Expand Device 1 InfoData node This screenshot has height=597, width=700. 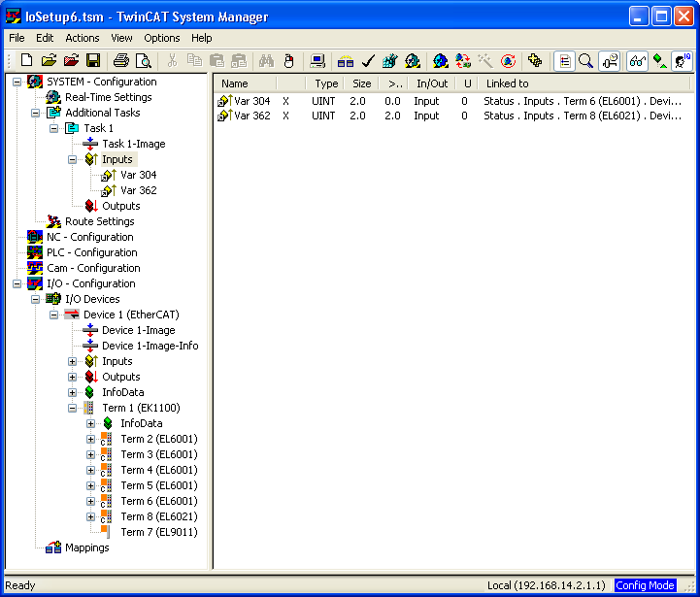pos(72,393)
